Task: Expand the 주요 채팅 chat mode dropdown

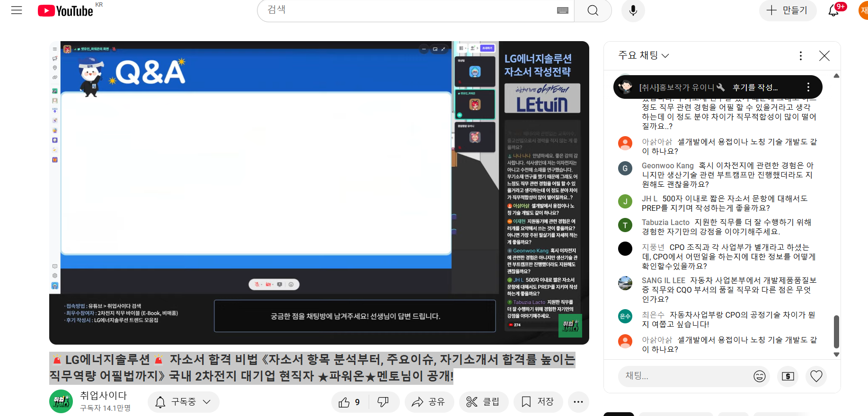Action: point(644,55)
